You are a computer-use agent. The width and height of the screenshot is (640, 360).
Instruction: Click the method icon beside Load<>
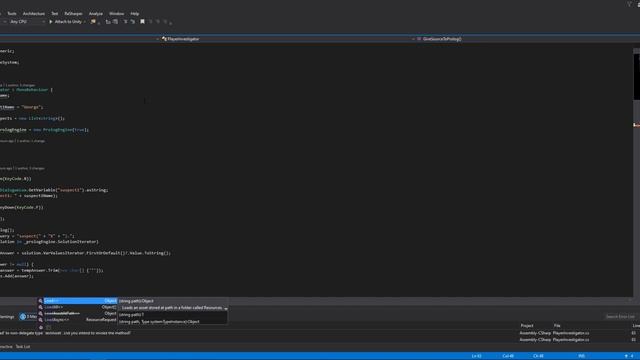pos(40,301)
